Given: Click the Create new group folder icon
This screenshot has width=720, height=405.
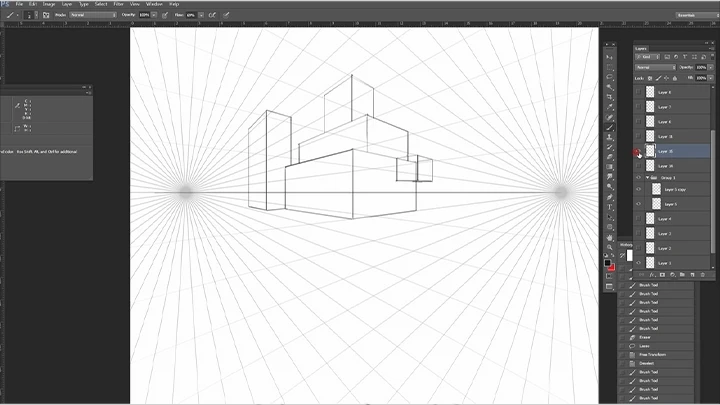Looking at the screenshot, I should point(682,275).
